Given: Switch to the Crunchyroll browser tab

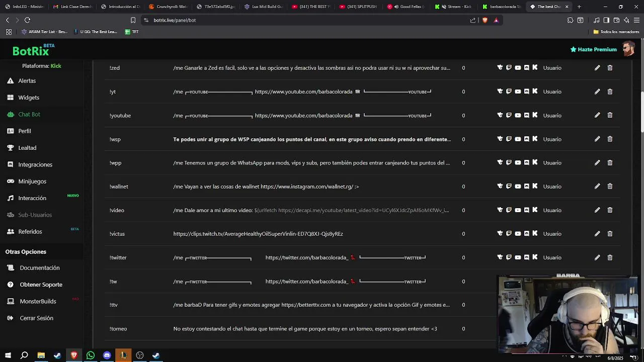Looking at the screenshot, I should pyautogui.click(x=168, y=7).
